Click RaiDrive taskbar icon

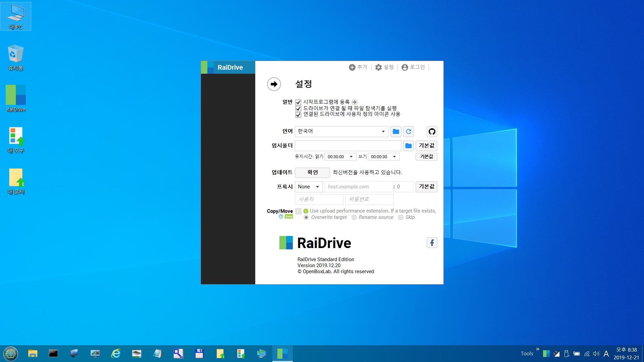click(x=282, y=354)
